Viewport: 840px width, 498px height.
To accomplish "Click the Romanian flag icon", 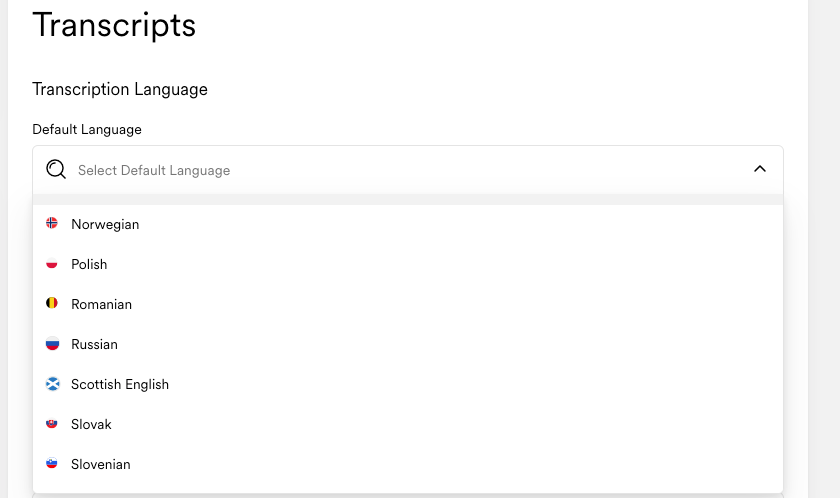I will (52, 303).
